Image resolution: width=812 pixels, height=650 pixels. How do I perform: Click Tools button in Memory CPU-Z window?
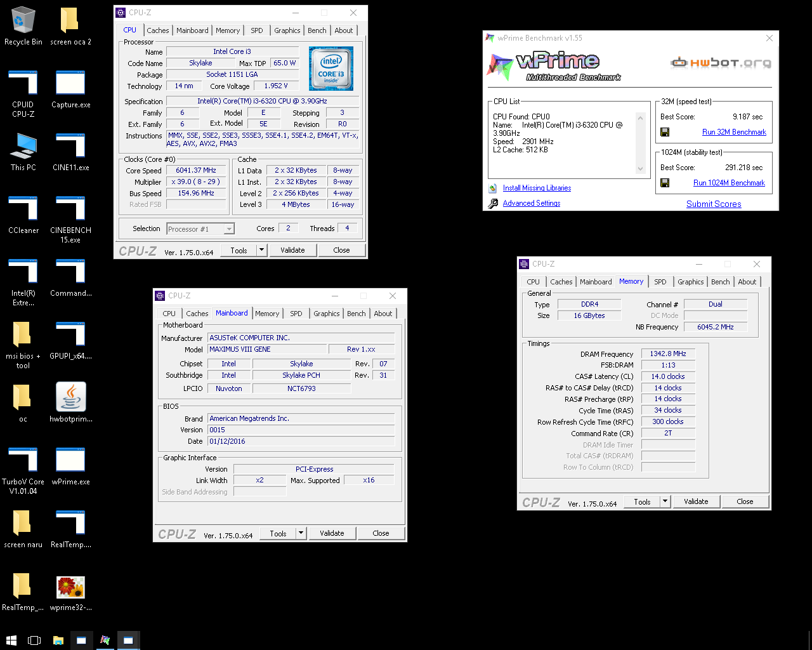point(642,501)
